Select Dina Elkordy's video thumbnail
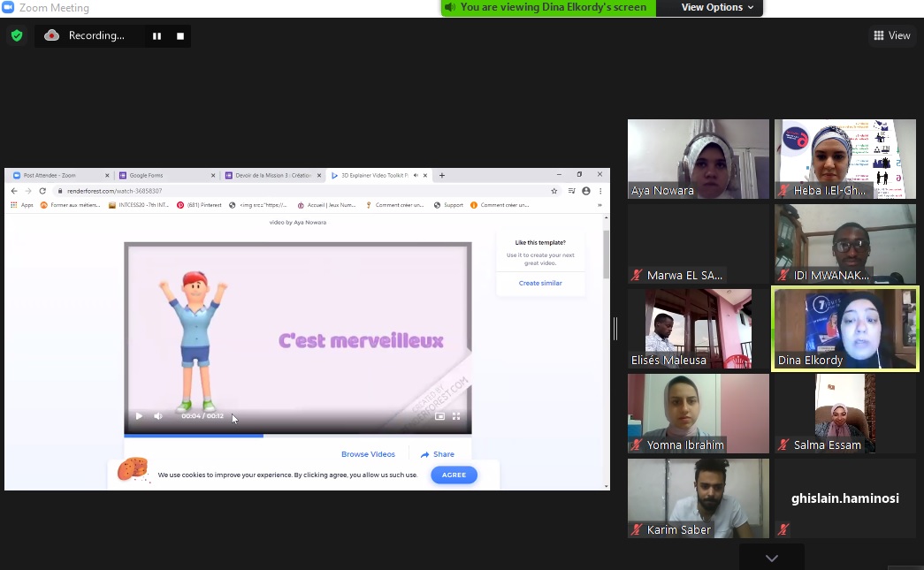 [x=844, y=327]
